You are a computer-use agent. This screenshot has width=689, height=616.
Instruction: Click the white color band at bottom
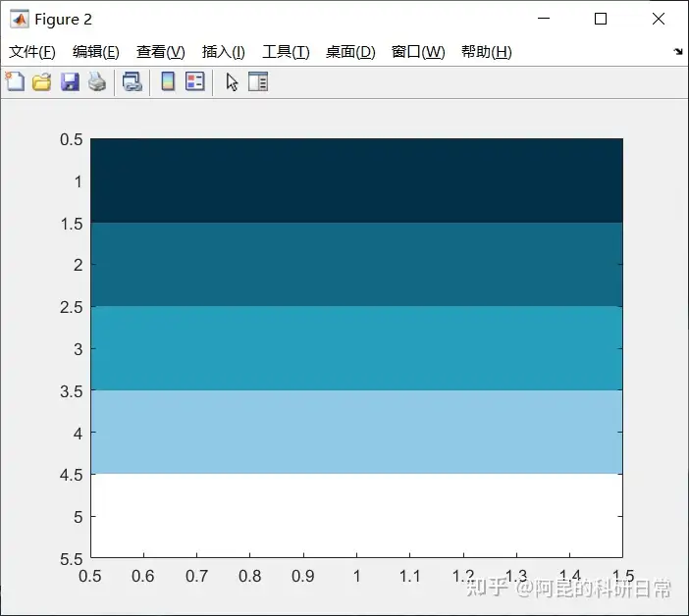pos(356,515)
